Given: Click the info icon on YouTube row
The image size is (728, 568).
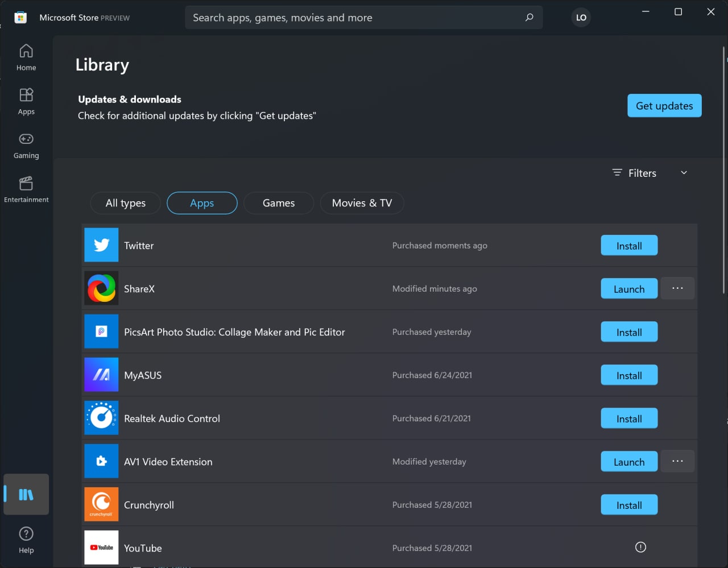Looking at the screenshot, I should pyautogui.click(x=640, y=548).
